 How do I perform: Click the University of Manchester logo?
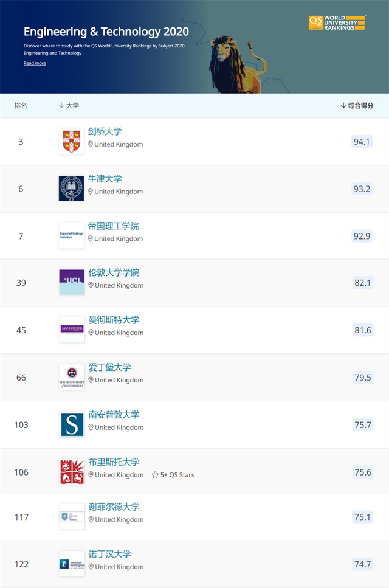tap(71, 330)
